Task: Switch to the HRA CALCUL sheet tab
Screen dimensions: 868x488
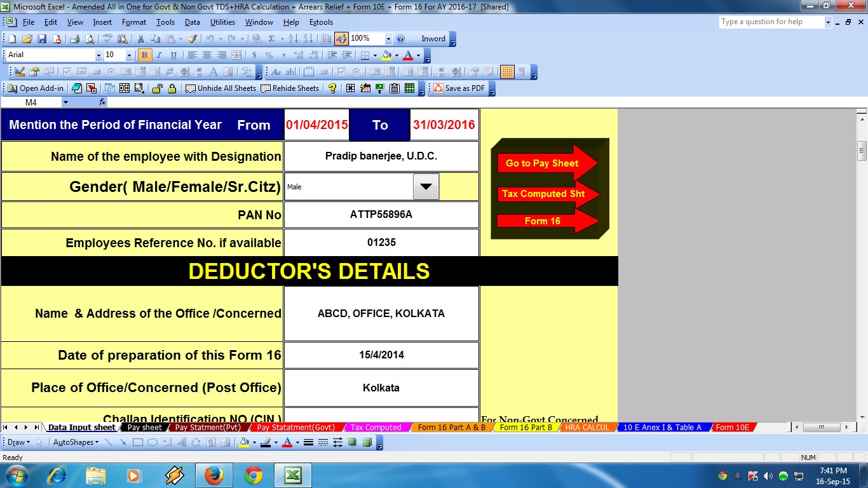Action: tap(587, 428)
